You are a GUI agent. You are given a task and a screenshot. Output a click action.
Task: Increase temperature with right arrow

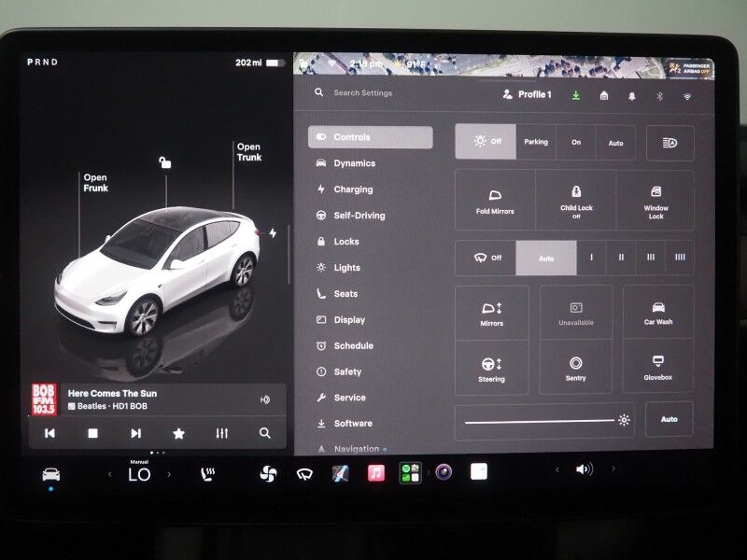[169, 474]
